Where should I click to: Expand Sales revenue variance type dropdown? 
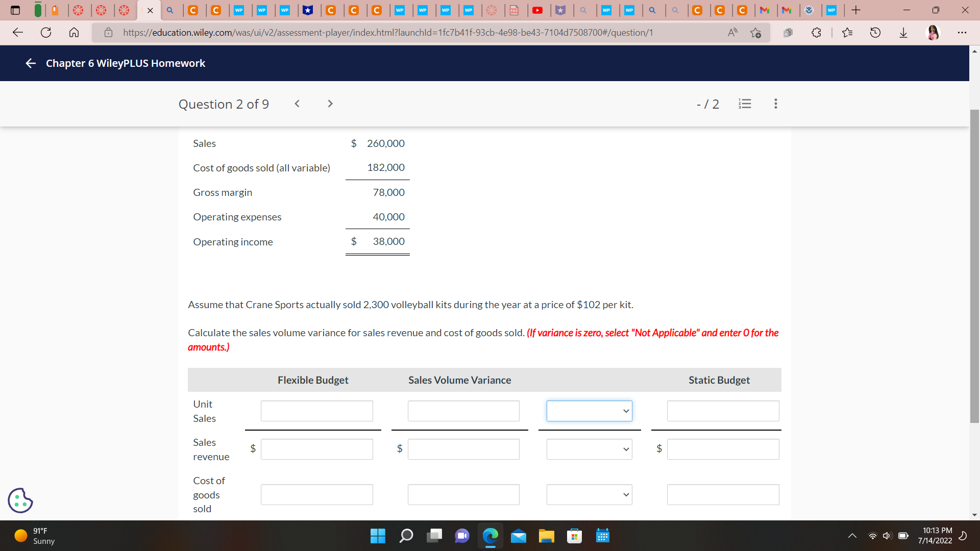[589, 449]
